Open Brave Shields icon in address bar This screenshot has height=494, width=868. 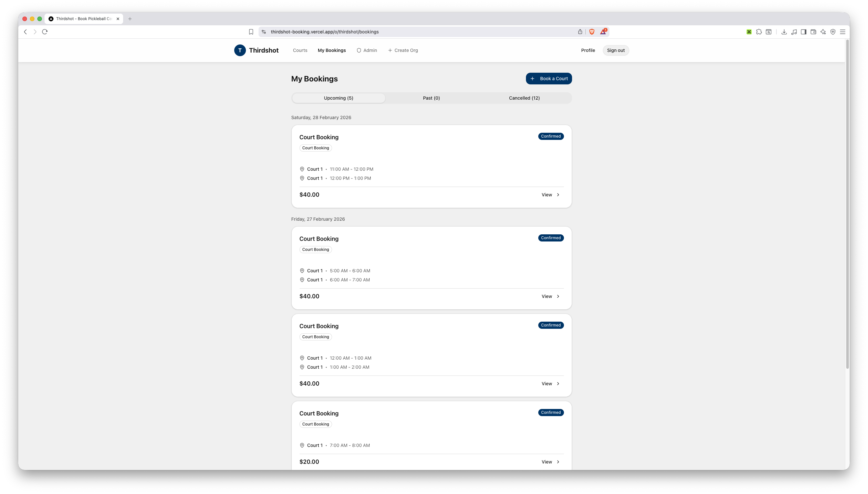click(592, 31)
